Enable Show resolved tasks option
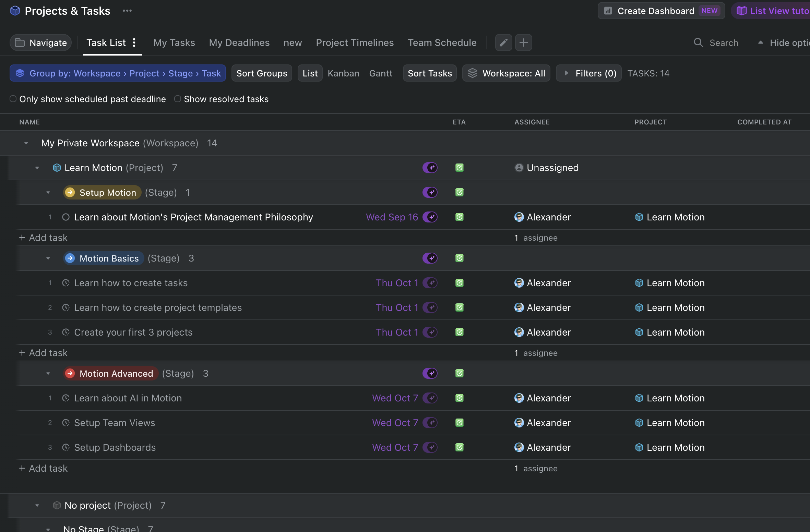Viewport: 810px width, 532px height. pos(178,99)
